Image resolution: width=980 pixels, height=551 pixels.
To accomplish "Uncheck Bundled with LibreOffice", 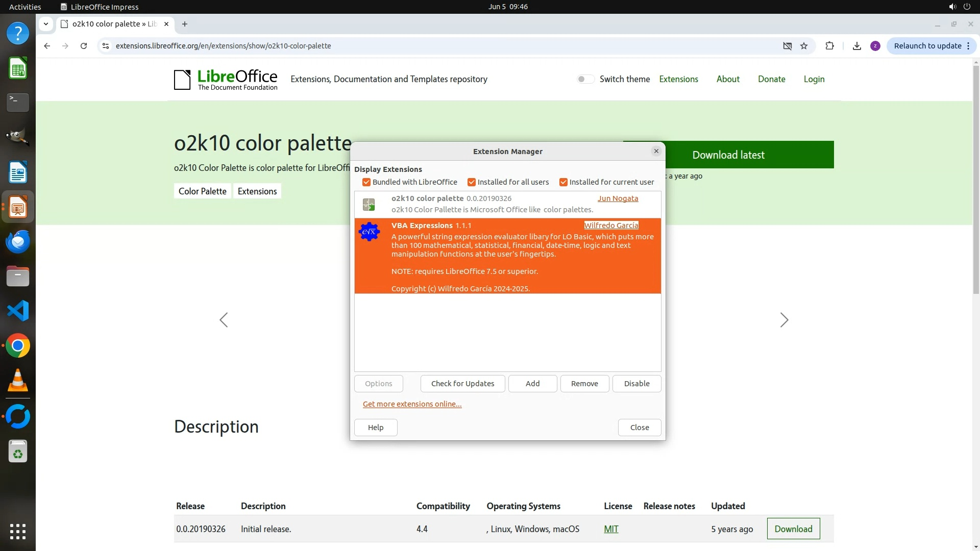I will pyautogui.click(x=366, y=182).
